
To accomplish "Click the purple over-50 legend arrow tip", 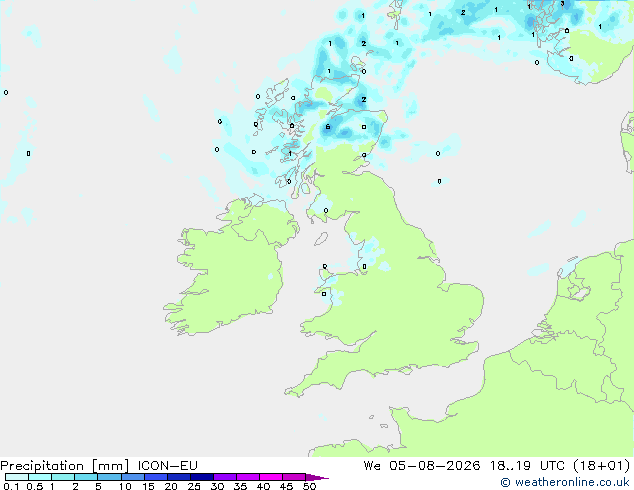I will pyautogui.click(x=317, y=477).
